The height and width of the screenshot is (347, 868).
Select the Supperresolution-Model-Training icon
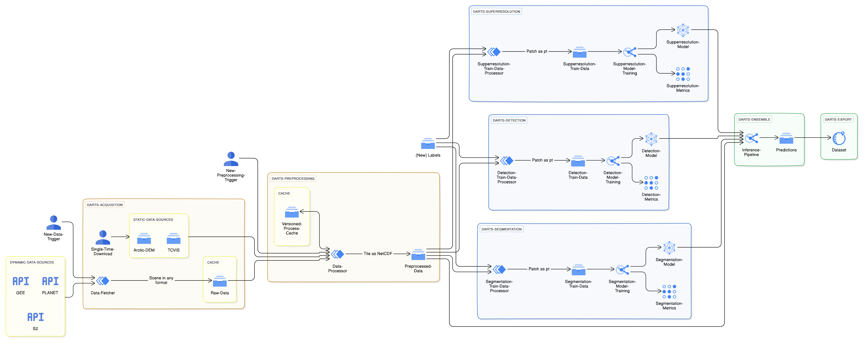click(x=630, y=52)
